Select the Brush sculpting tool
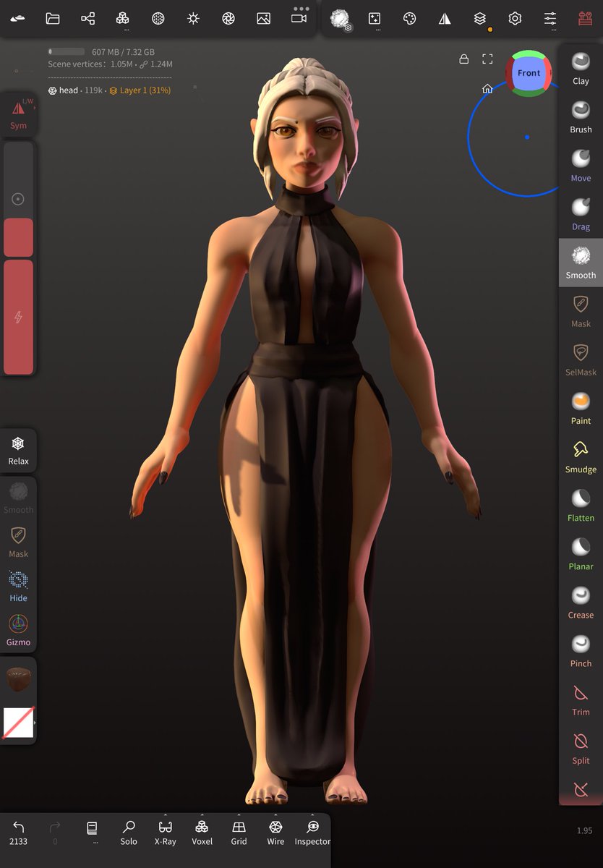Image resolution: width=603 pixels, height=868 pixels. click(581, 117)
